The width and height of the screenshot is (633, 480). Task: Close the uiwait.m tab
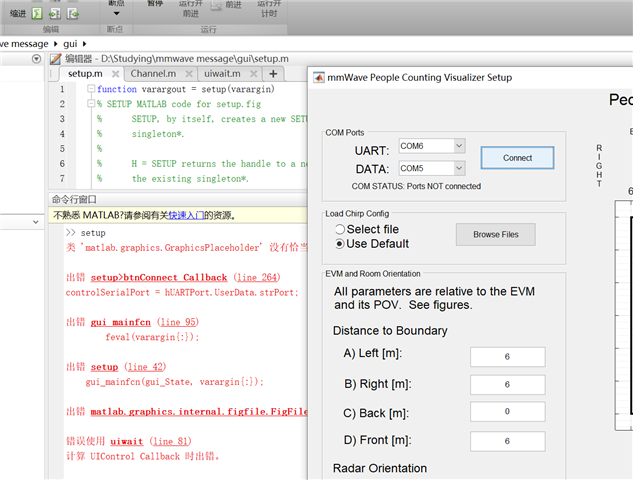tap(253, 74)
